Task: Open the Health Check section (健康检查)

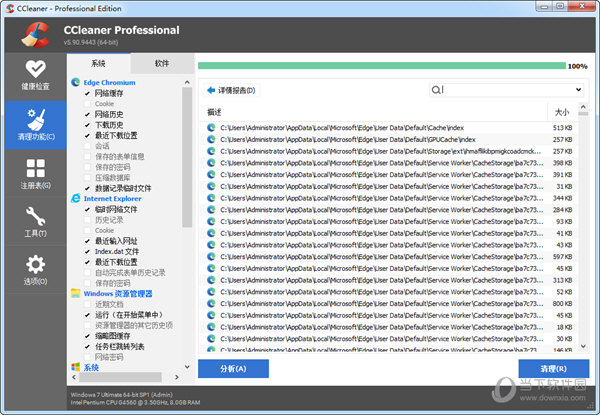Action: click(36, 76)
